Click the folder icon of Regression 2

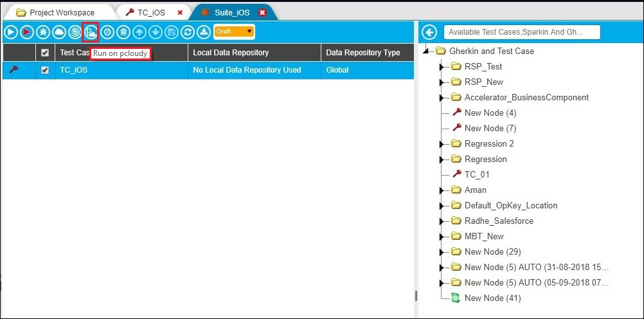(x=456, y=143)
